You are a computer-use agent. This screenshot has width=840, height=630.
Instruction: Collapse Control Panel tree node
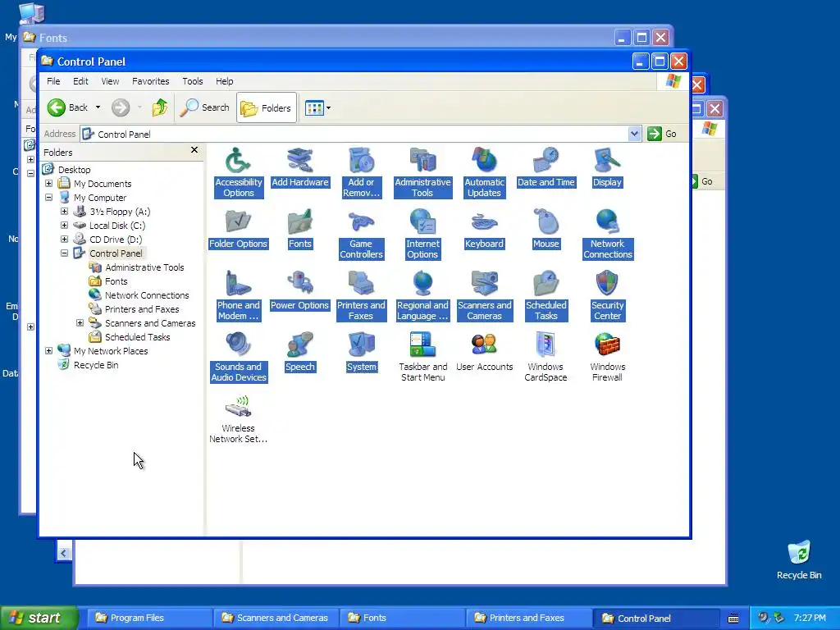tap(64, 253)
